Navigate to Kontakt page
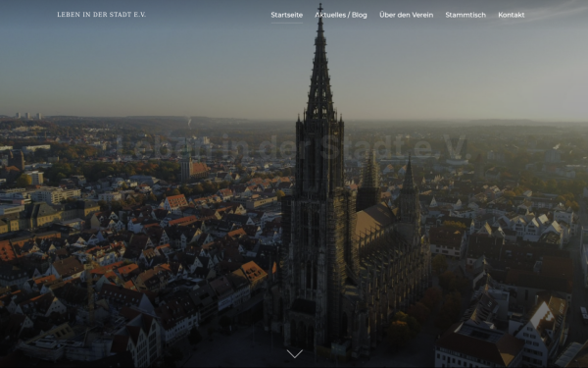The width and height of the screenshot is (588, 368). click(x=512, y=15)
